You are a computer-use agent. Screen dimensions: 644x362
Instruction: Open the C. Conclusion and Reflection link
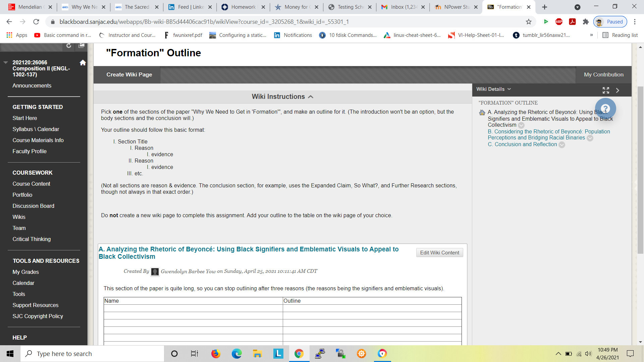point(522,144)
